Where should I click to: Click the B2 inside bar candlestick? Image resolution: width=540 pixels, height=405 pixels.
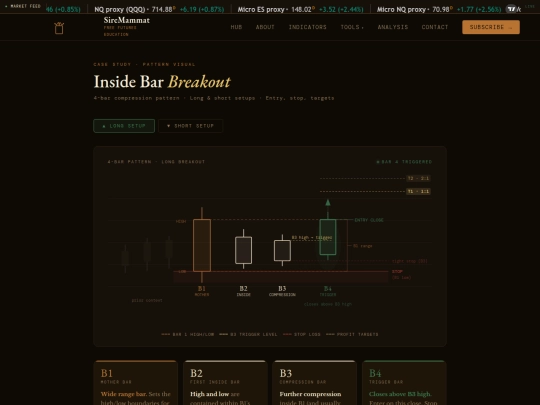pos(243,250)
